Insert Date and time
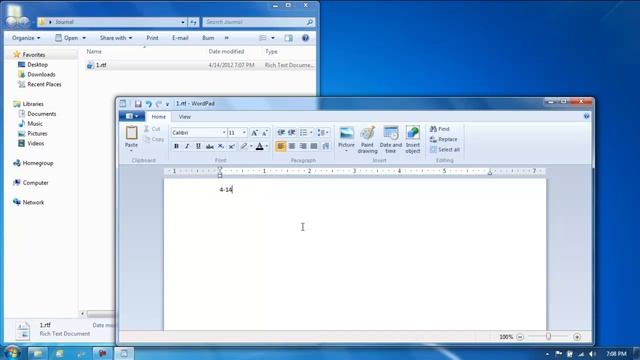Screen dimensions: 640x360 coord(391,140)
